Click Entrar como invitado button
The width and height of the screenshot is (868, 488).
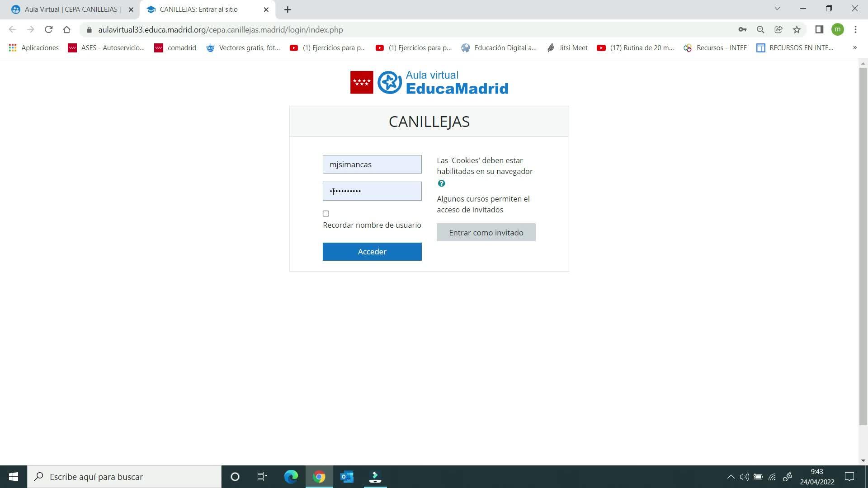pos(486,232)
